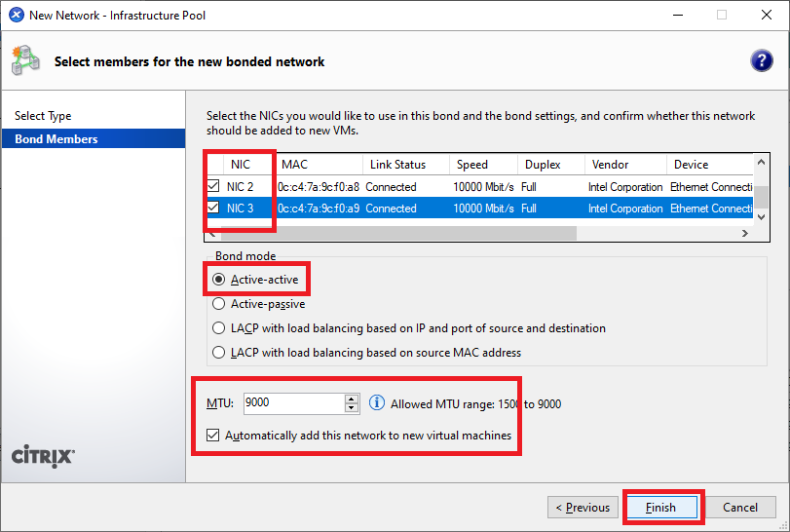Uncheck the NIC 2 checkbox
This screenshot has height=532, width=790.
213,186
